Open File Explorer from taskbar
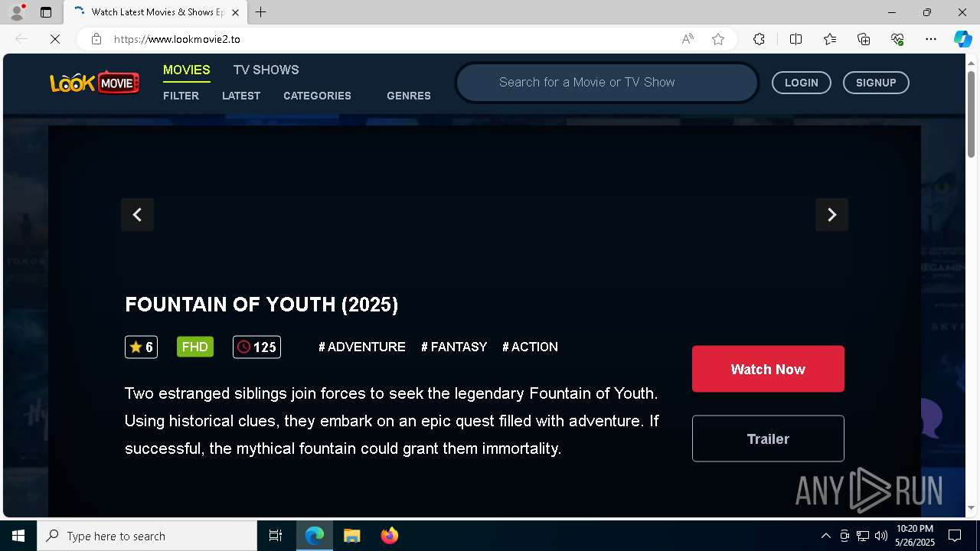 pyautogui.click(x=352, y=536)
